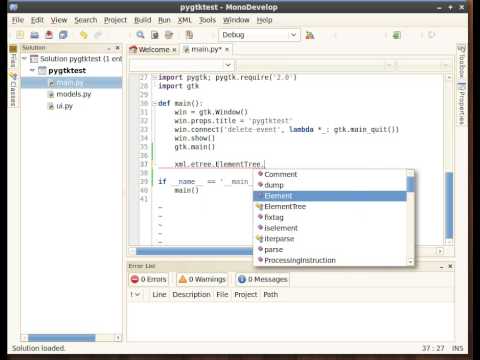The height and width of the screenshot is (360, 480).
Task: Open the View menu
Action: (x=59, y=20)
